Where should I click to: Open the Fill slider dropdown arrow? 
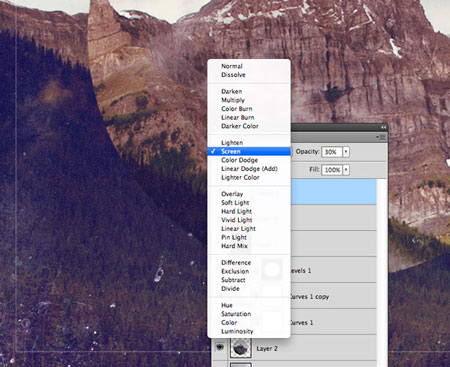tap(346, 170)
